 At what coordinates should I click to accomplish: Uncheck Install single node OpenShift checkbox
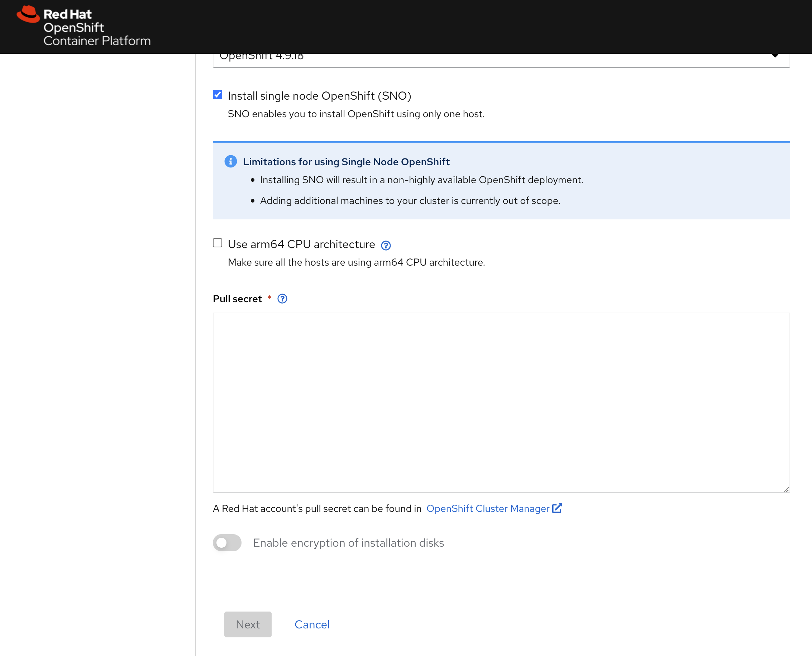point(218,95)
